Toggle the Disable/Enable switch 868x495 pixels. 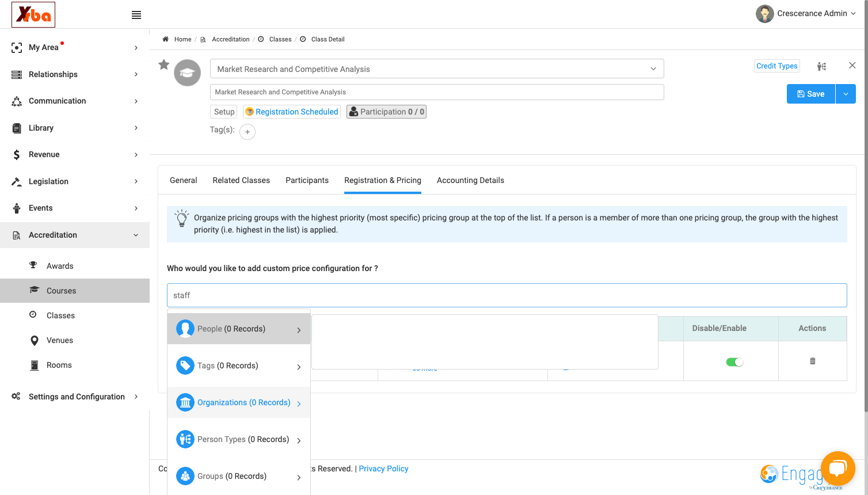[734, 362]
